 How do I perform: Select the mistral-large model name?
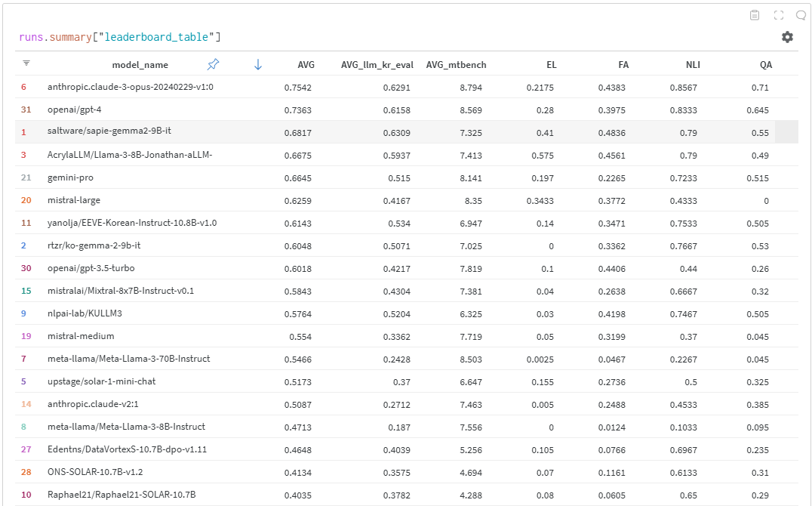pyautogui.click(x=73, y=200)
